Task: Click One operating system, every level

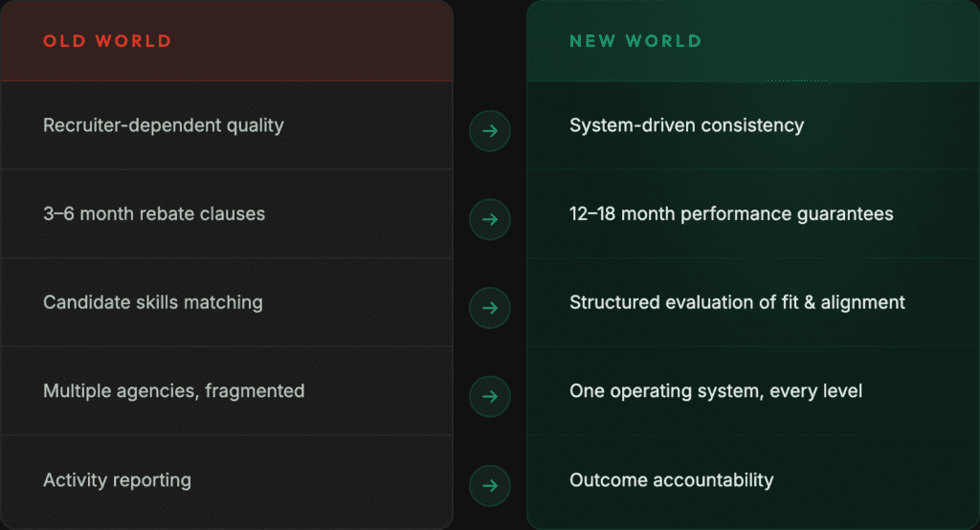Action: tap(716, 390)
